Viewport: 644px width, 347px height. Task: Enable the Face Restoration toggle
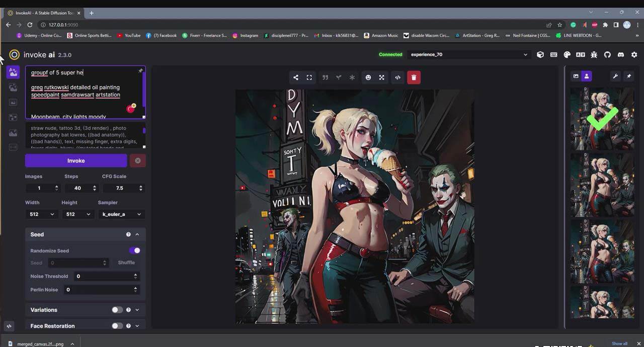[x=117, y=326]
